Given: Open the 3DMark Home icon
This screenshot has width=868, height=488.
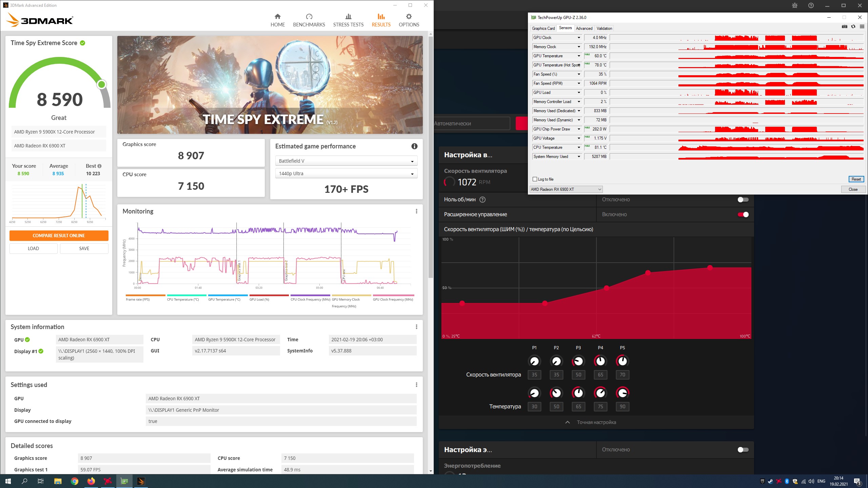Looking at the screenshot, I should point(277,17).
